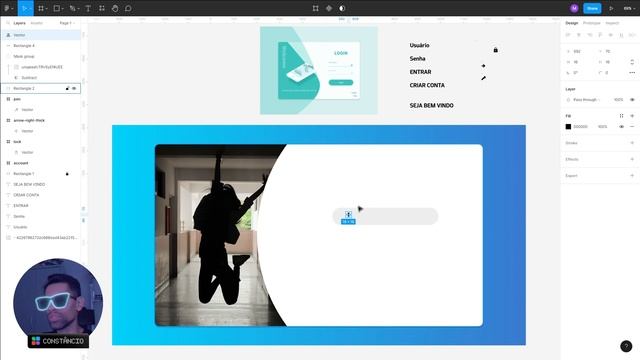Click the user avatar in top bar
Viewport: 640px width, 360px height.
click(x=574, y=8)
